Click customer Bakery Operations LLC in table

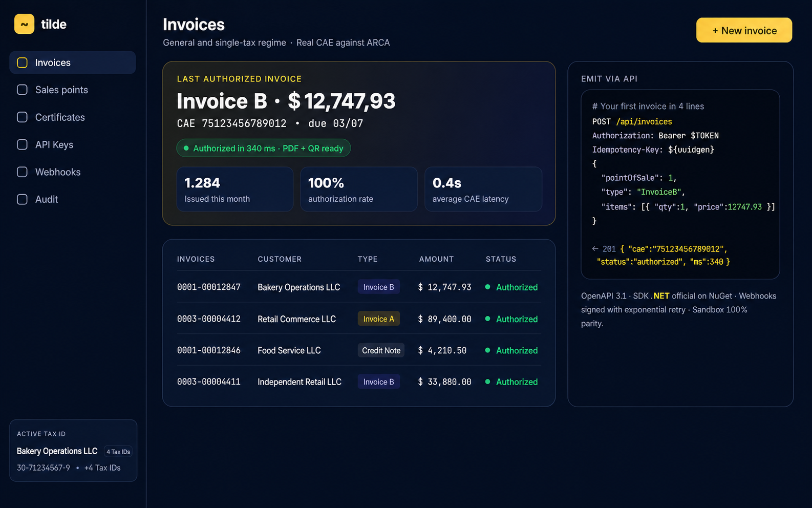(299, 287)
